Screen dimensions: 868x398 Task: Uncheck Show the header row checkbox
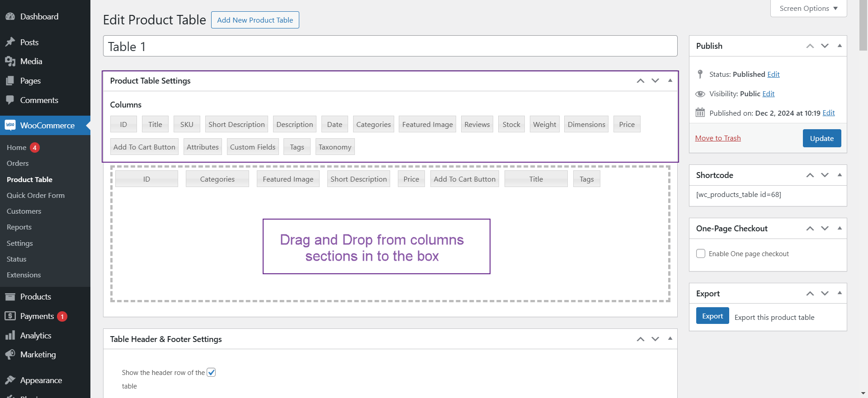(211, 372)
